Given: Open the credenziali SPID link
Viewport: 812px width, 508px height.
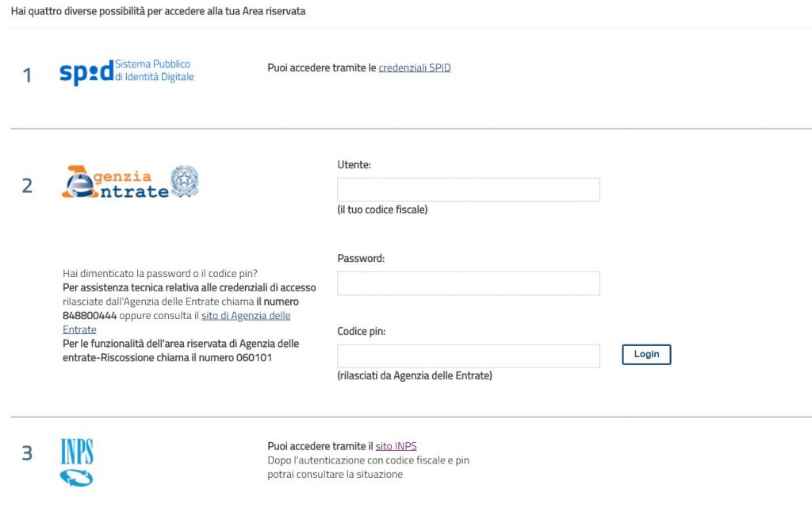Looking at the screenshot, I should pos(414,68).
